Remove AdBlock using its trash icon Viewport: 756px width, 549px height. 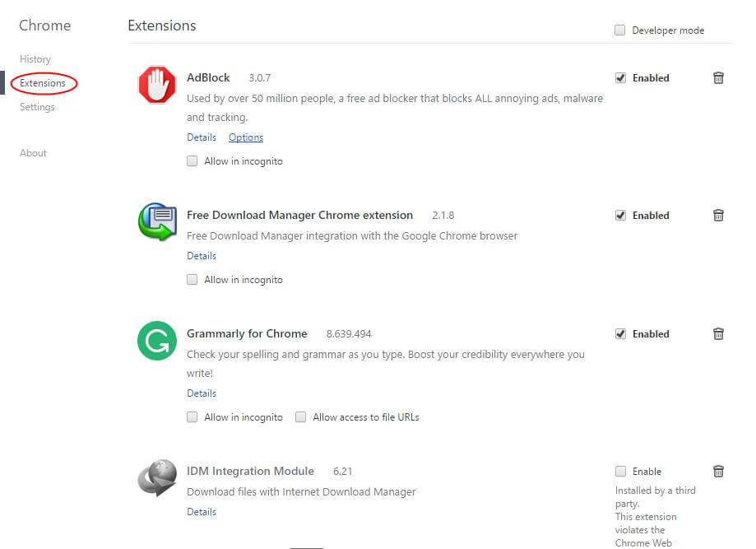[x=718, y=78]
